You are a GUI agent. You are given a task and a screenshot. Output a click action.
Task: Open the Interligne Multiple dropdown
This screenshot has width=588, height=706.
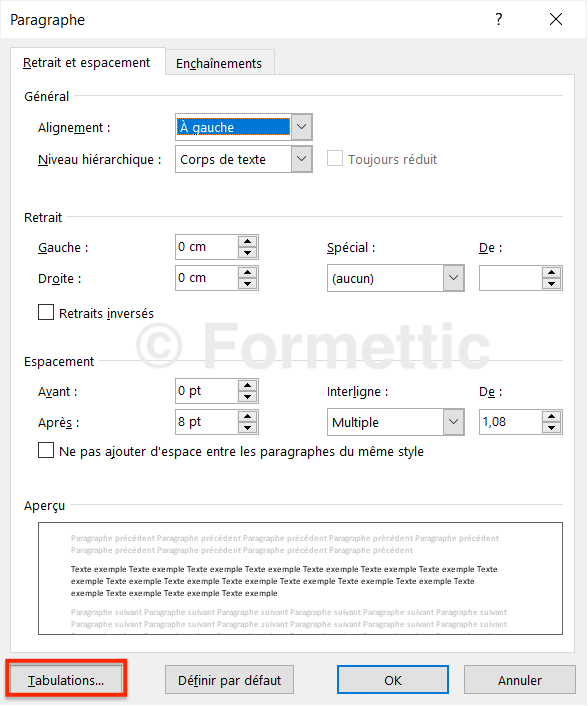(x=453, y=422)
